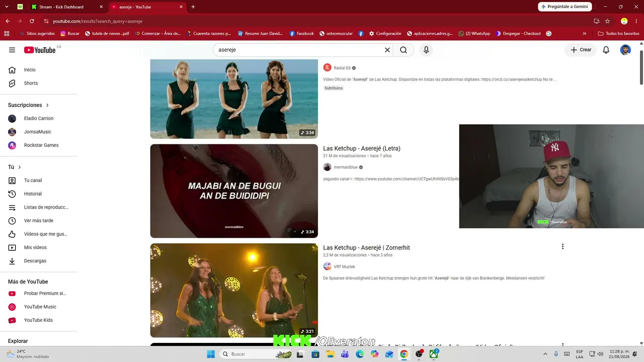Open Microsoft Edge from the taskbar
This screenshot has height=362, width=644.
tap(360, 354)
